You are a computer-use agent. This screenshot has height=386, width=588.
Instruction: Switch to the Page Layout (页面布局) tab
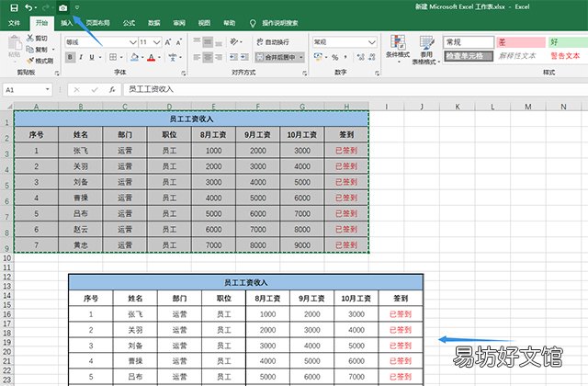pos(98,23)
